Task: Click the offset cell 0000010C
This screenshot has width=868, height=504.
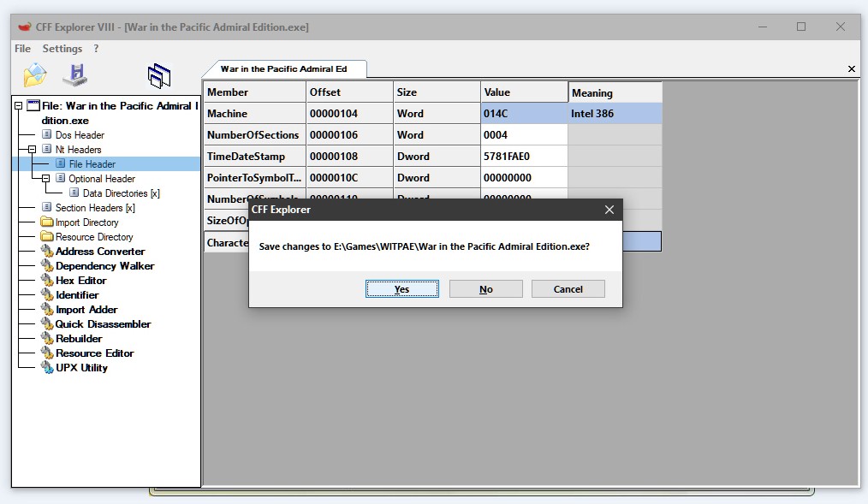Action: pyautogui.click(x=349, y=178)
